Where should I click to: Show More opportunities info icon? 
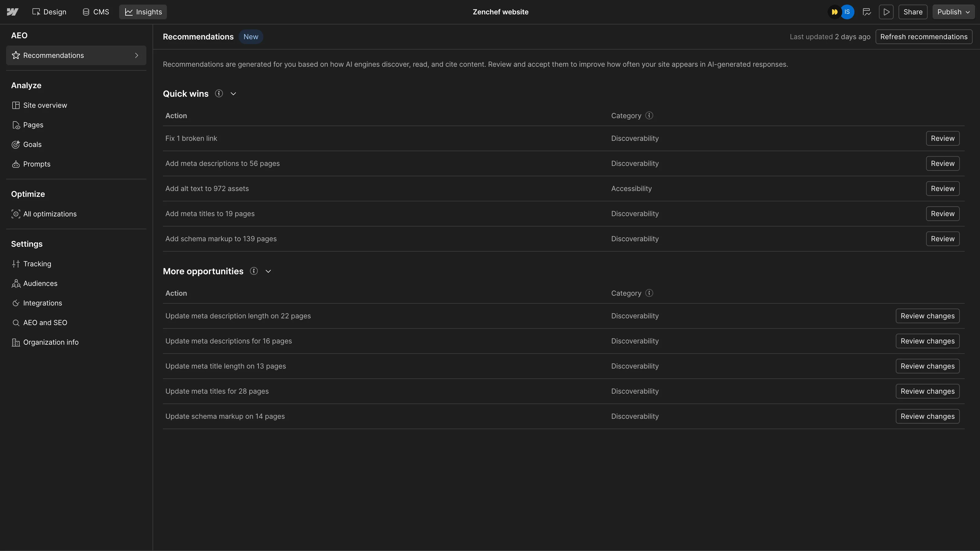(254, 271)
